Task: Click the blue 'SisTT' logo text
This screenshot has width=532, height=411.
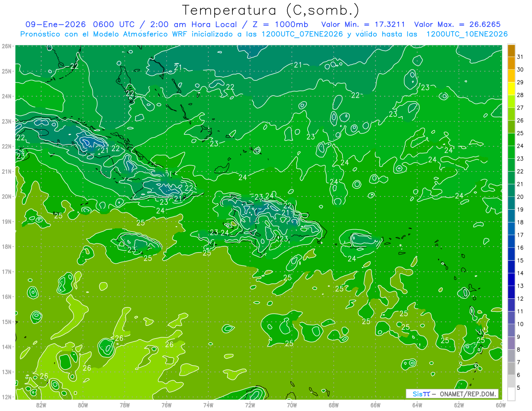Action: point(421,394)
